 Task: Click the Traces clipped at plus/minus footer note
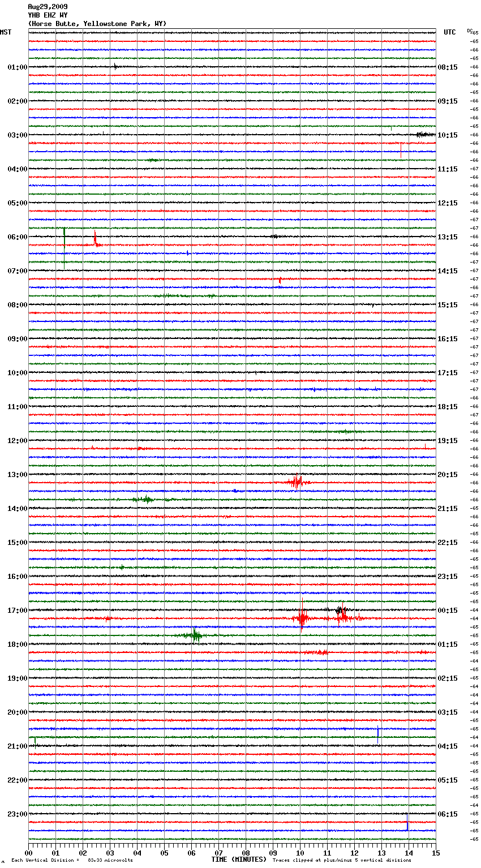pos(342,860)
